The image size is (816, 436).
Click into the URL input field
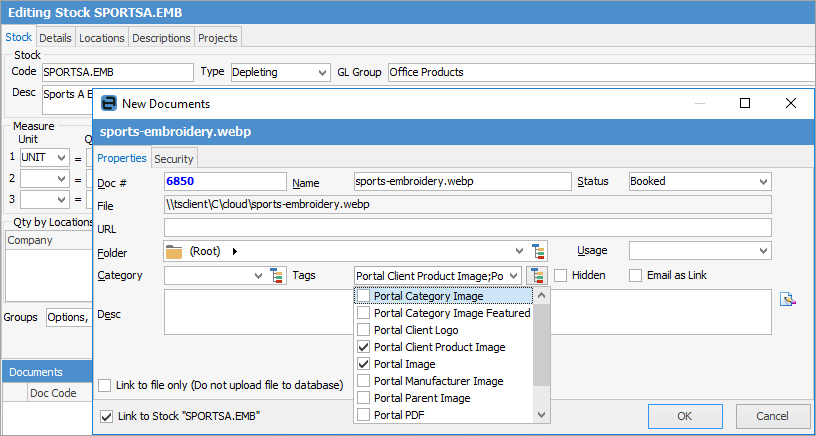[467, 228]
